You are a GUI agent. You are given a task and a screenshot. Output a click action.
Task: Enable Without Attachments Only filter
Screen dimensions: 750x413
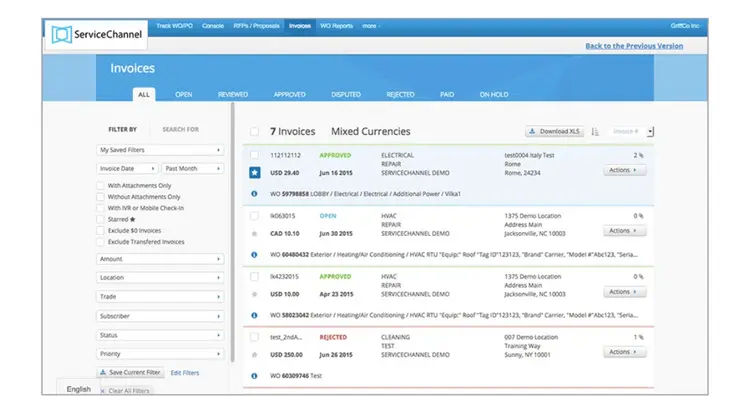[100, 197]
